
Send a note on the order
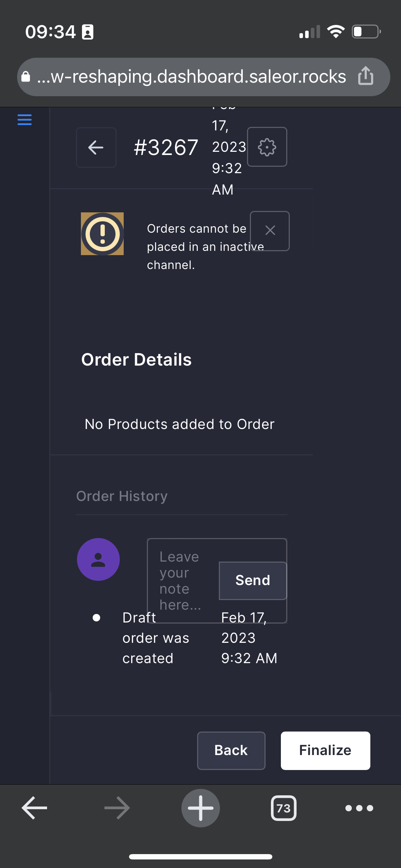tap(252, 580)
